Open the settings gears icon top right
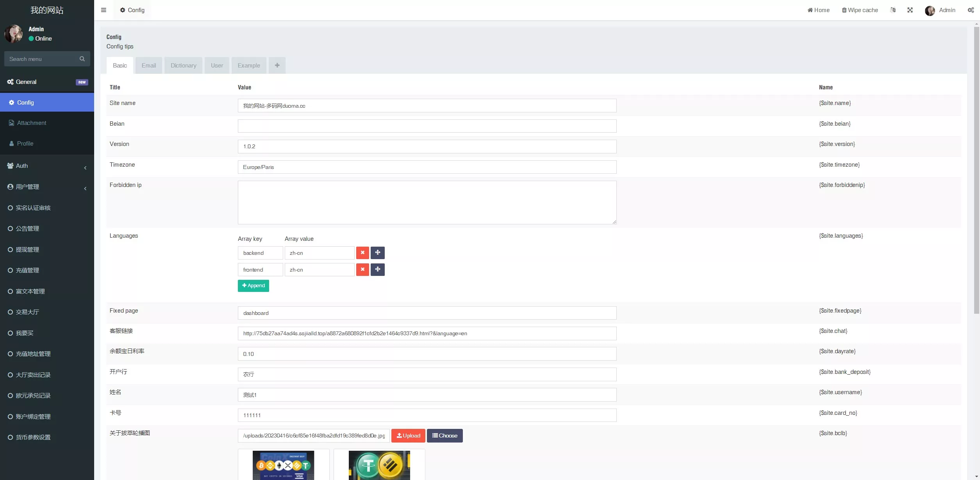The width and height of the screenshot is (980, 480). pyautogui.click(x=971, y=10)
